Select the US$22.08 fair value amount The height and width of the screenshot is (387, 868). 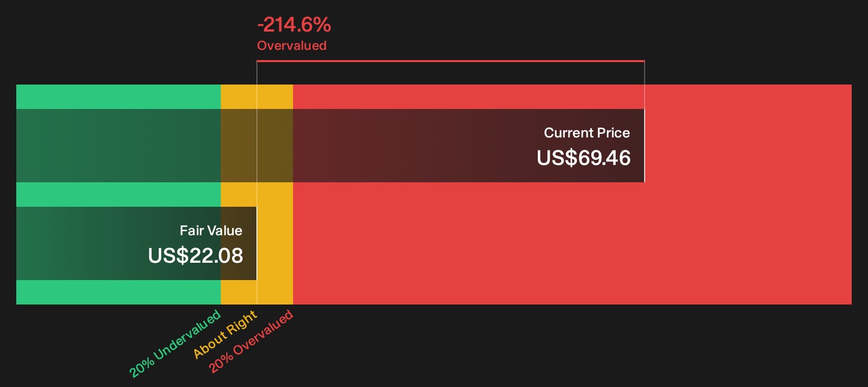coord(195,256)
